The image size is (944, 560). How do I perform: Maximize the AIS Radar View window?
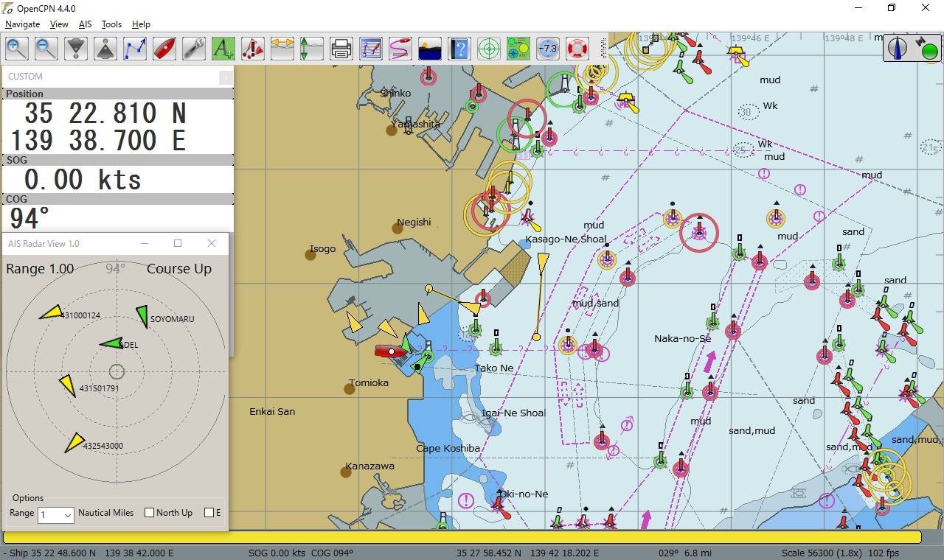(x=178, y=243)
